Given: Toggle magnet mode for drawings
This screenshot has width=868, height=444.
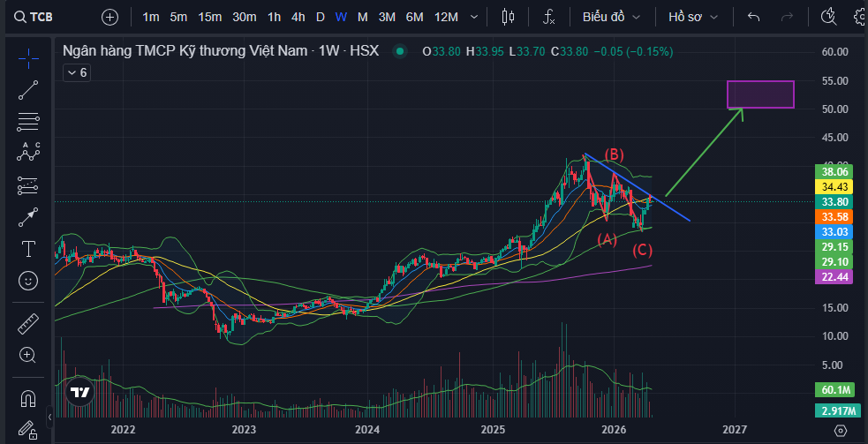Looking at the screenshot, I should pos(27,397).
